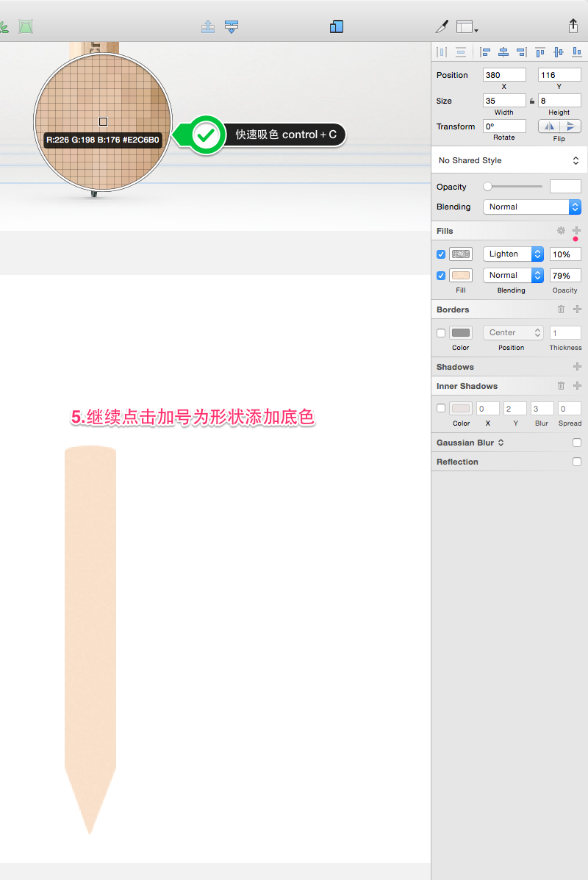Click the layer Opacity value field
This screenshot has height=880, width=588.
point(565,186)
